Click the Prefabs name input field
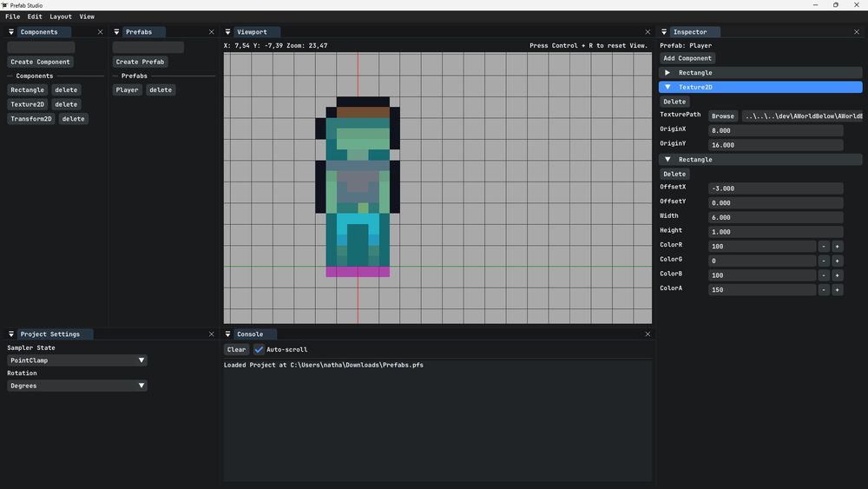Screen dimensions: 868x489 148,47
